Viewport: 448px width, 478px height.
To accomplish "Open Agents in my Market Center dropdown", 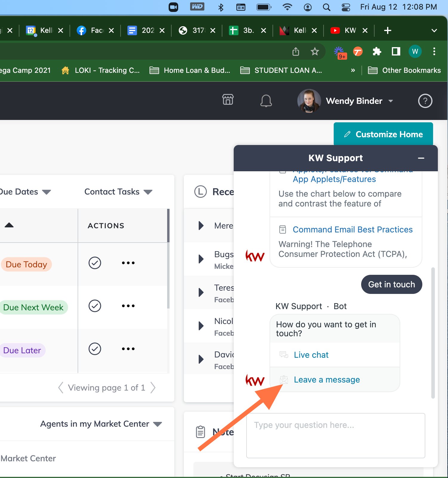I will [x=101, y=424].
